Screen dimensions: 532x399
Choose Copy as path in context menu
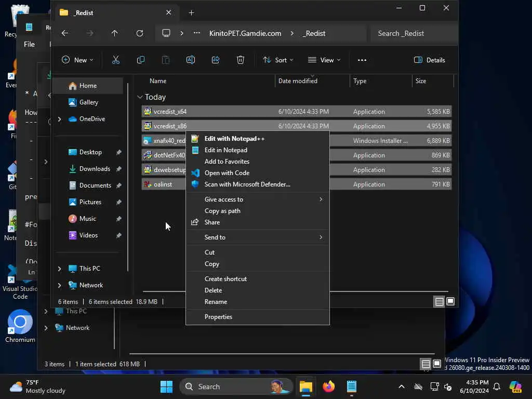(258, 211)
